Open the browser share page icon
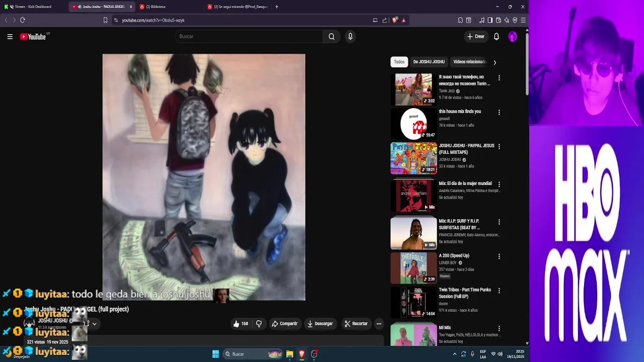The image size is (644, 362). [x=384, y=20]
